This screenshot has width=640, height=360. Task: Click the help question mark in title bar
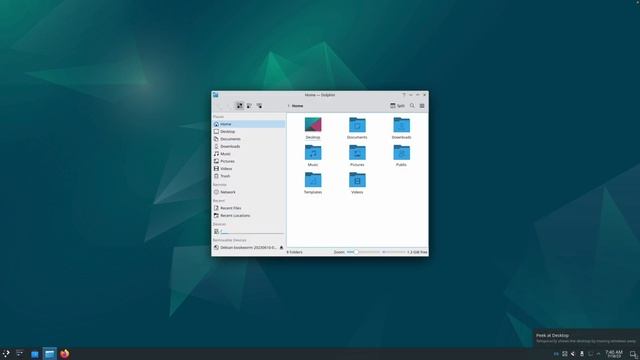(x=404, y=95)
